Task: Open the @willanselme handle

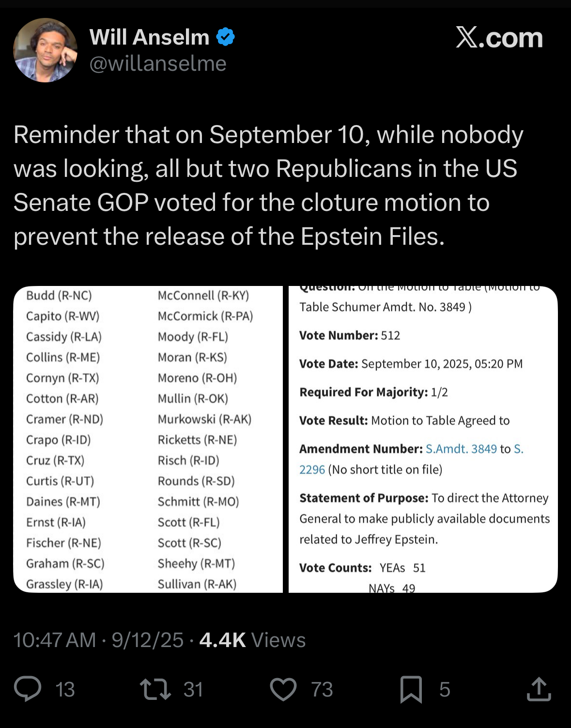Action: [x=158, y=63]
